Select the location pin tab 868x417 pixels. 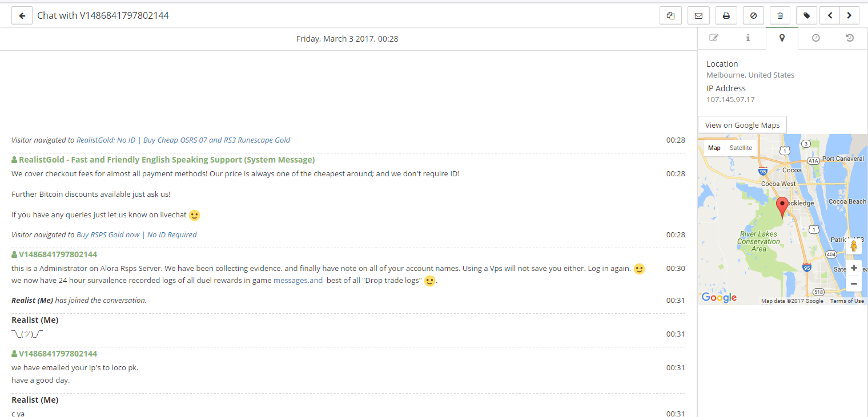pyautogui.click(x=782, y=38)
